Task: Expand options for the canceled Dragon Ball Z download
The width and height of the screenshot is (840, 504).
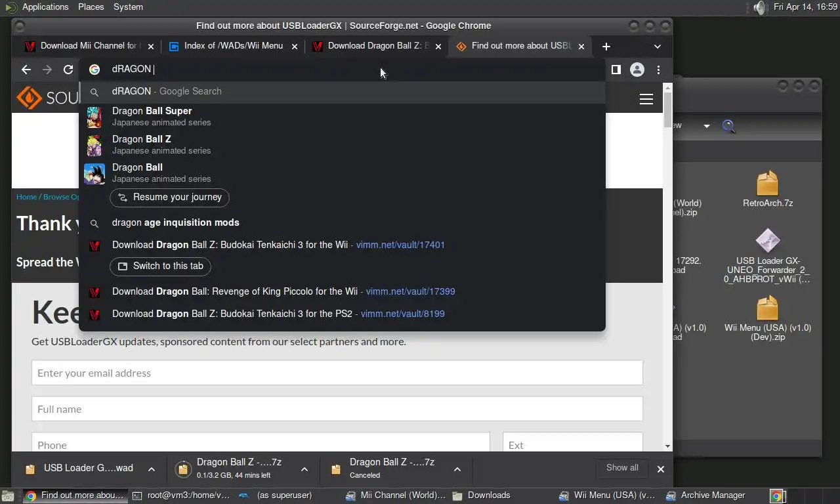Action: (457, 469)
